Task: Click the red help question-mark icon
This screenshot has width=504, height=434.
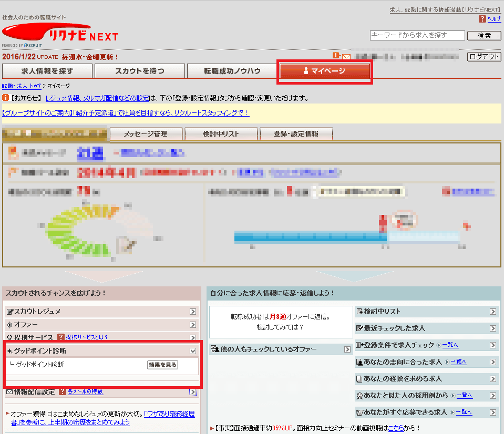Action: click(482, 19)
